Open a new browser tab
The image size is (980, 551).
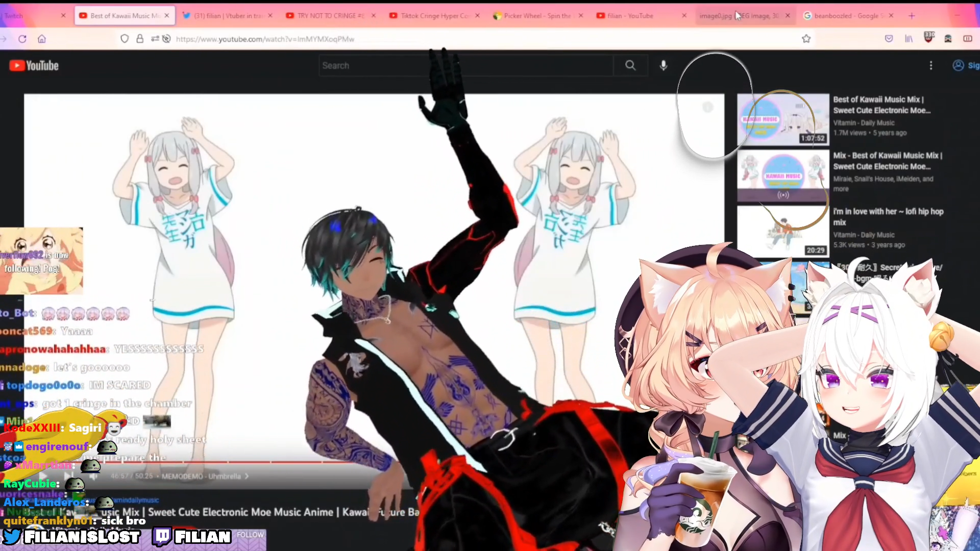pos(912,16)
